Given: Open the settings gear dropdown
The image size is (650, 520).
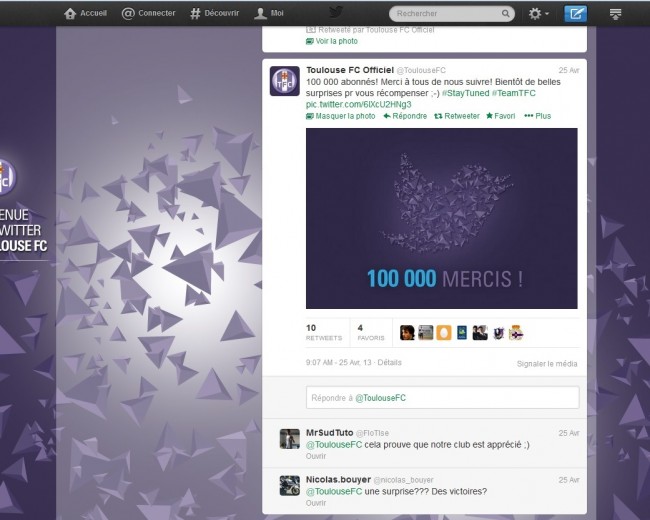Looking at the screenshot, I should pos(538,14).
